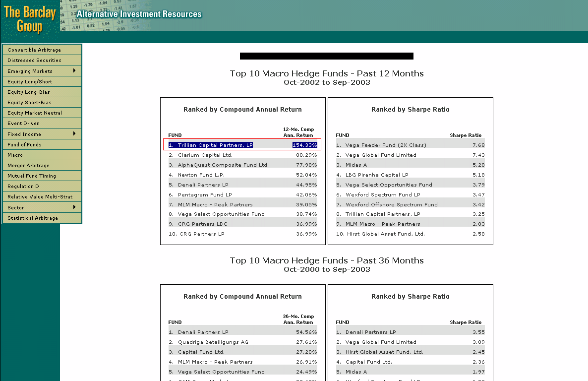Click Alternative Investment Resources banner text

[x=139, y=14]
